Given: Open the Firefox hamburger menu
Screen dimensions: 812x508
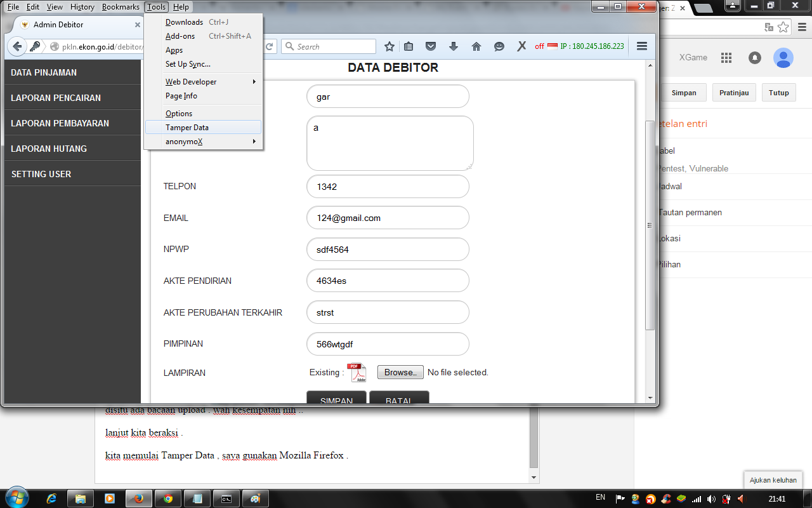Looking at the screenshot, I should click(641, 46).
